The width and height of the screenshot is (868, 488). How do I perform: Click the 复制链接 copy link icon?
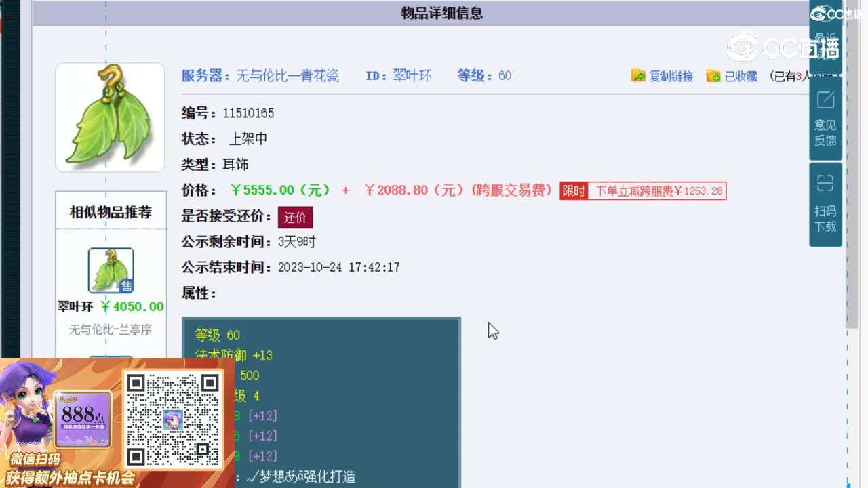click(x=637, y=76)
